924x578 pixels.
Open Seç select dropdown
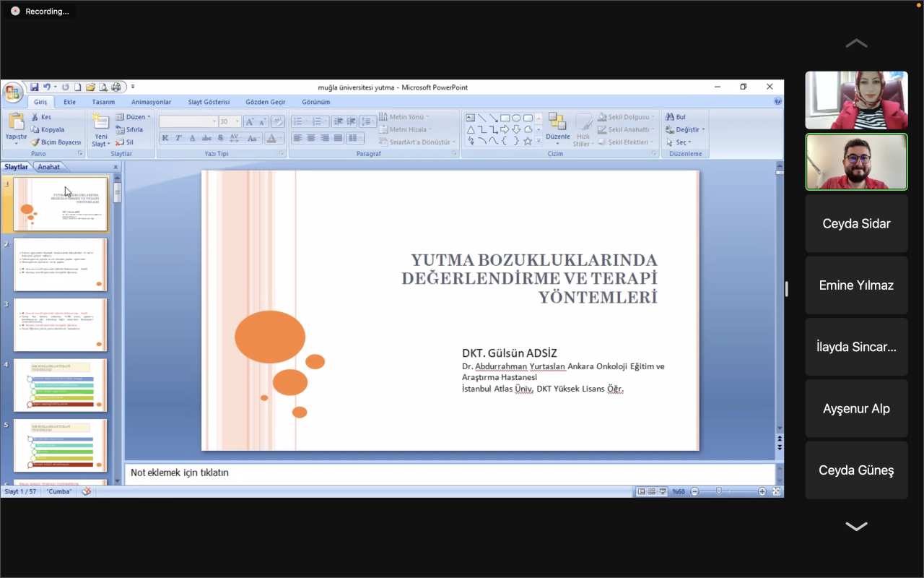click(x=679, y=142)
